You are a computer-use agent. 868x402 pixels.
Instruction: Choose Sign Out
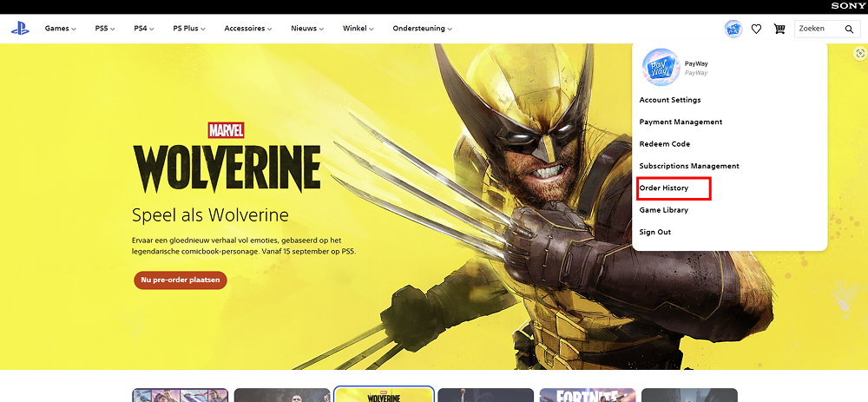tap(654, 232)
